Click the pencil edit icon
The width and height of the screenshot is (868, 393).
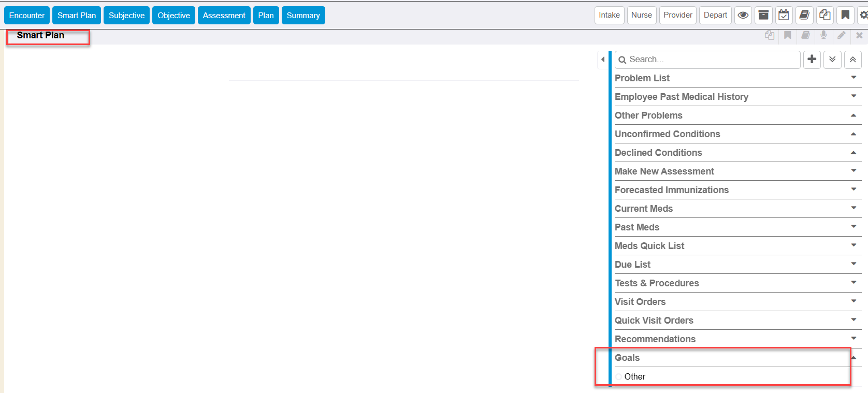pos(842,35)
